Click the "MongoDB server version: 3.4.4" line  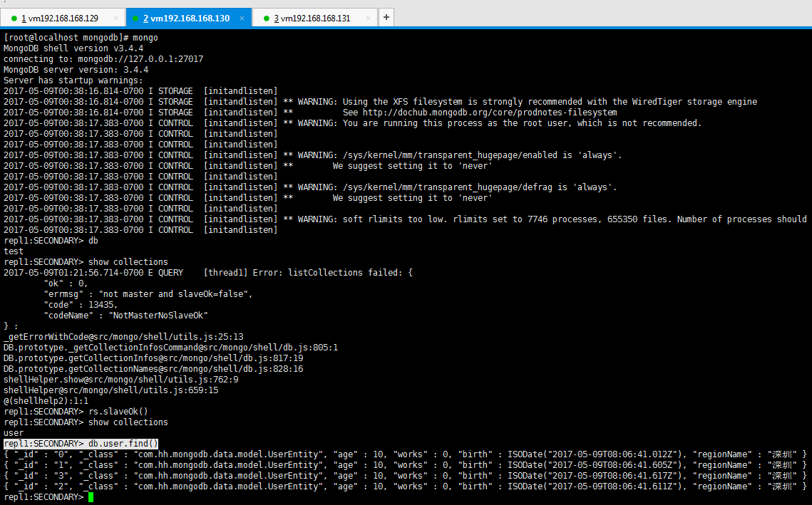click(76, 69)
